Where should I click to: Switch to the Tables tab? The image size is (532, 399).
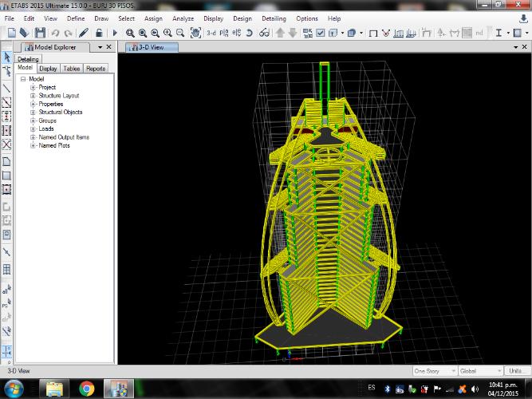click(72, 69)
